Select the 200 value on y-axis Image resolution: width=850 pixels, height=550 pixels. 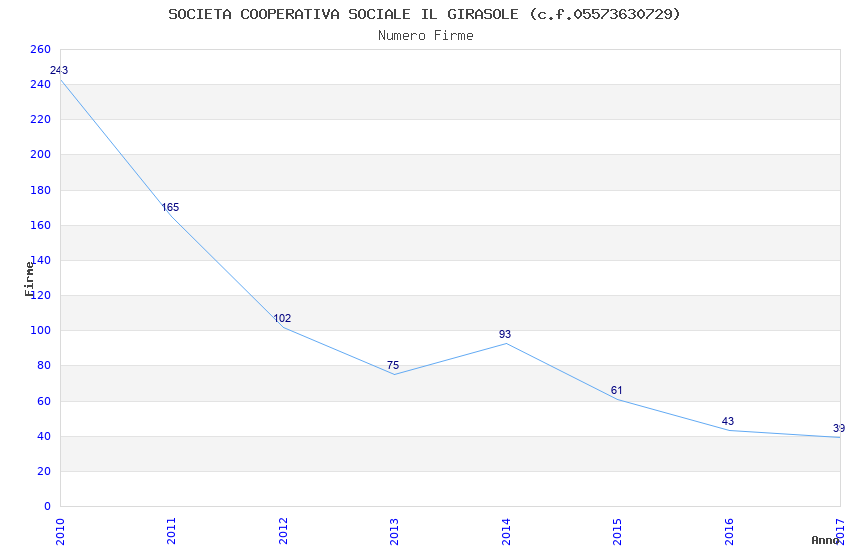pos(40,155)
